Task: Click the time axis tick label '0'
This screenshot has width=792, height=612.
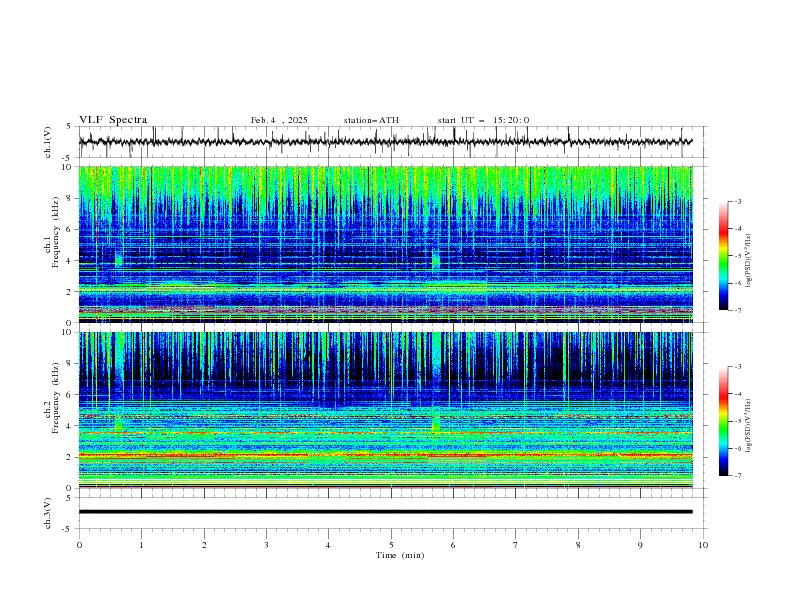Action: (x=79, y=545)
